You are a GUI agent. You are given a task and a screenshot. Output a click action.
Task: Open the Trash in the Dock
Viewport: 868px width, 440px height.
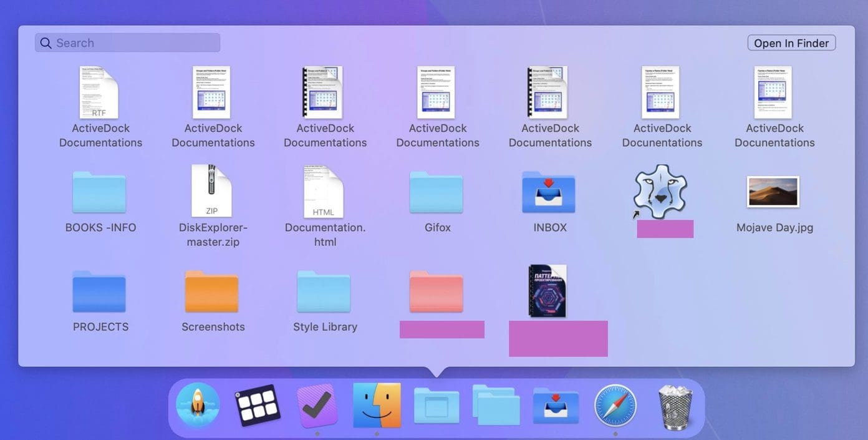point(676,407)
